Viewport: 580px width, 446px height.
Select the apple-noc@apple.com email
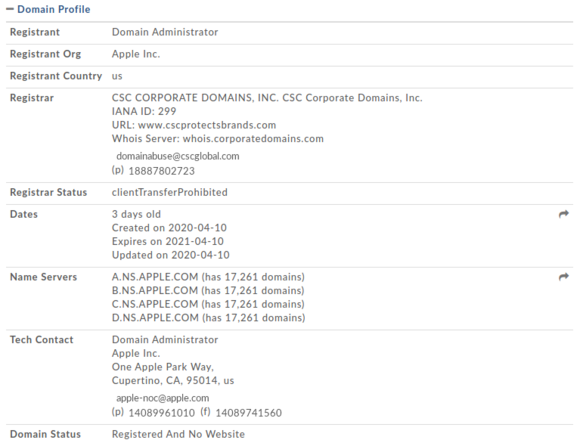pos(162,398)
